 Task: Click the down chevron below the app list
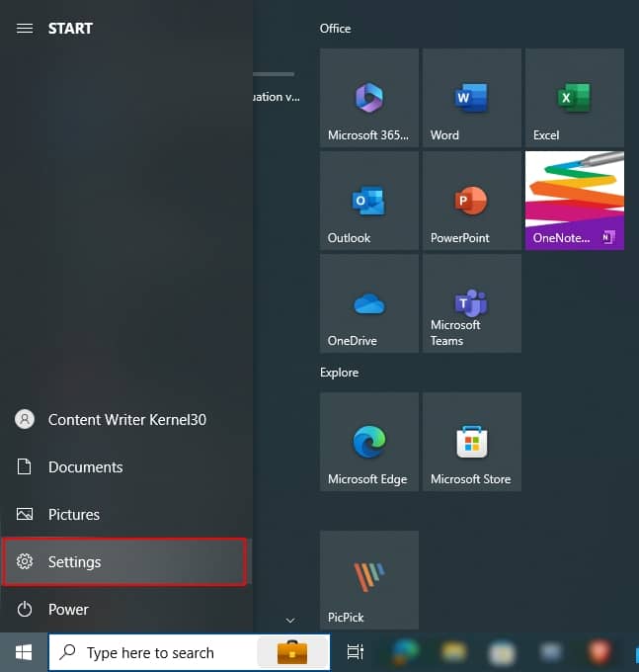coord(290,621)
